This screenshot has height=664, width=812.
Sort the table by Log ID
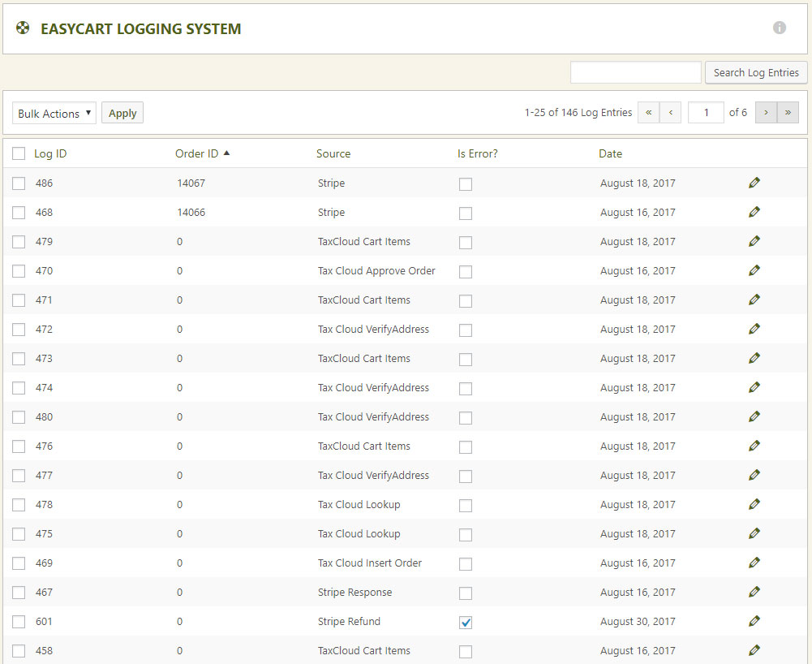50,153
